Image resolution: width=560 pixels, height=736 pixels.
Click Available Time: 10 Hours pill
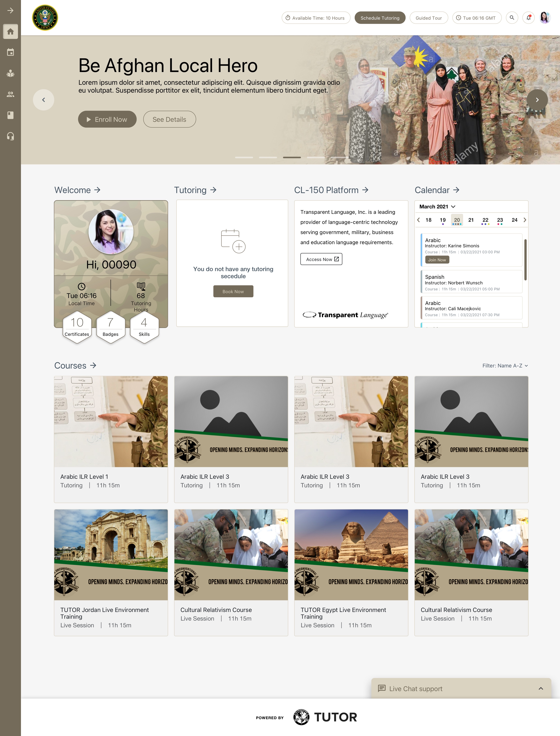tap(316, 18)
